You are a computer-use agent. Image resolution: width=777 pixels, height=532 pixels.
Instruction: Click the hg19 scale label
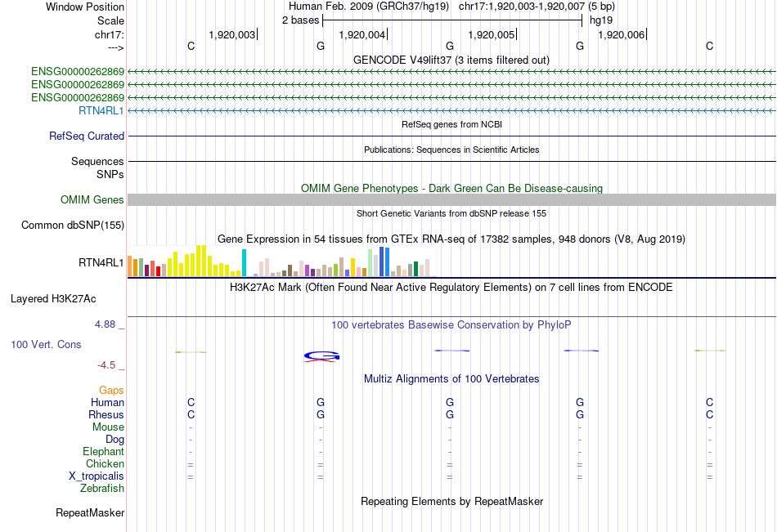point(601,20)
